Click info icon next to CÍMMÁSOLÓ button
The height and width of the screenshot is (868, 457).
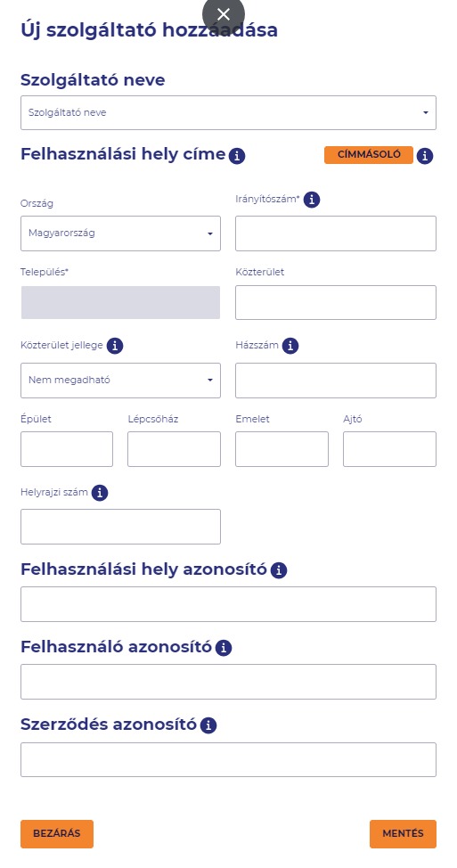[425, 156]
